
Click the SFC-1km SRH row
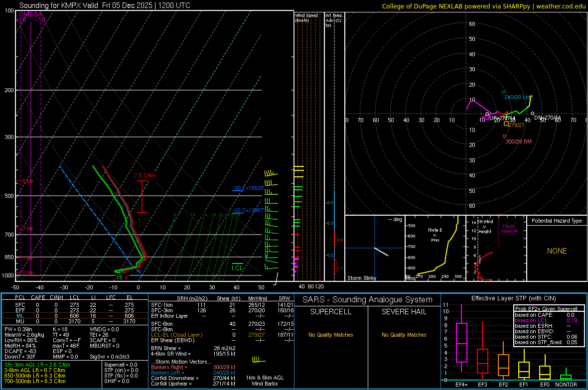click(222, 305)
